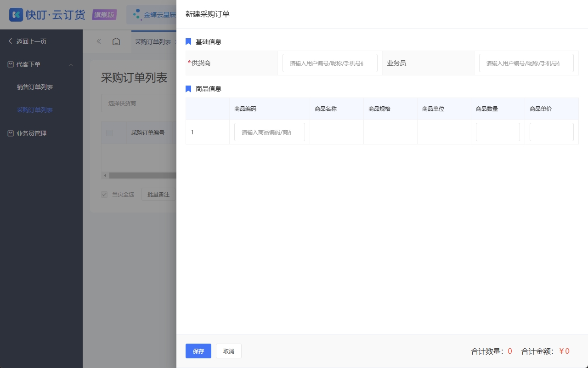Click the 商品编码 input in row 1
Image resolution: width=588 pixels, height=368 pixels.
(270, 132)
